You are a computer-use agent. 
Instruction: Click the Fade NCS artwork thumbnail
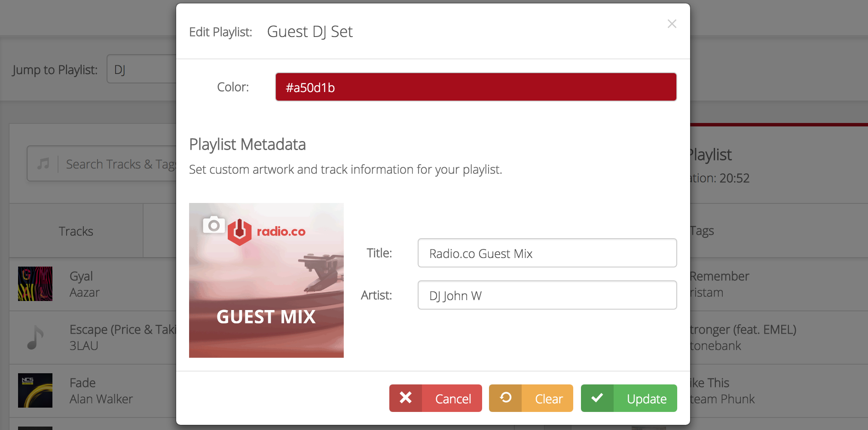(35, 390)
